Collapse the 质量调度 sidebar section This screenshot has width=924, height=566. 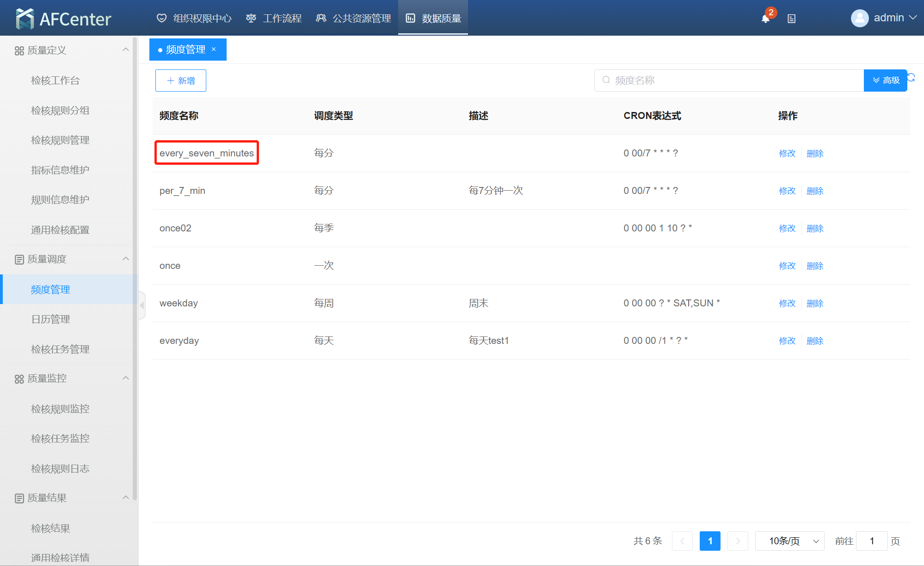125,259
